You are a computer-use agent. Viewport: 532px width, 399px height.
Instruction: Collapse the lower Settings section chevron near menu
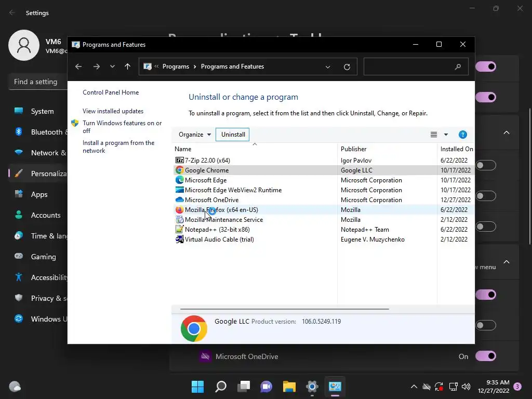[x=507, y=262]
